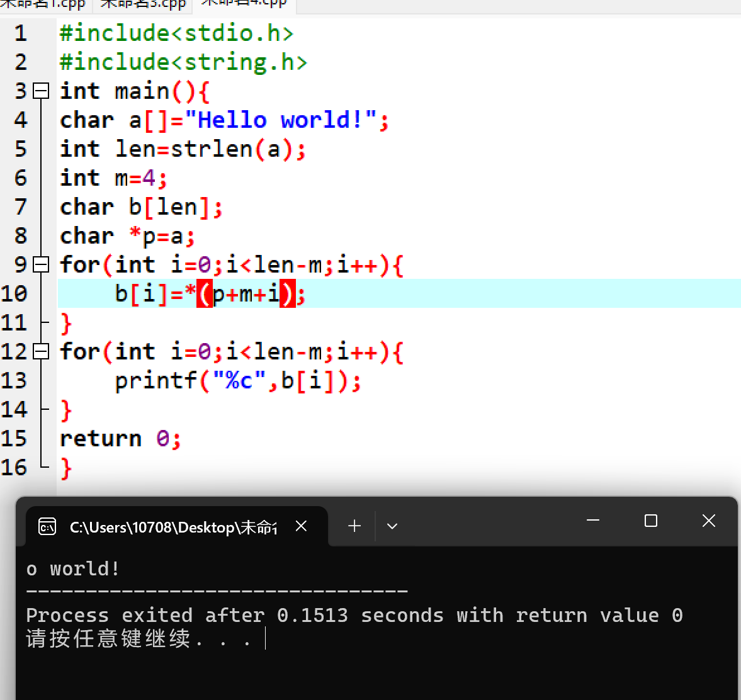Close the C:\Users\10708\Desktop terminal tab
The height and width of the screenshot is (700, 741).
coord(301,526)
